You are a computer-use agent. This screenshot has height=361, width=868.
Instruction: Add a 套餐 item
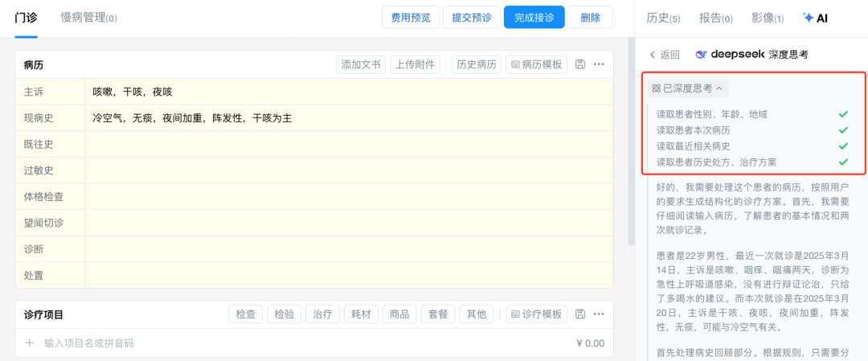pos(438,314)
